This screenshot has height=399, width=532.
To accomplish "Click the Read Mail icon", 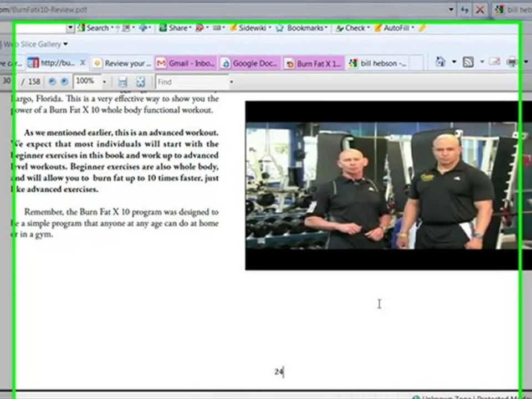I will tap(495, 62).
